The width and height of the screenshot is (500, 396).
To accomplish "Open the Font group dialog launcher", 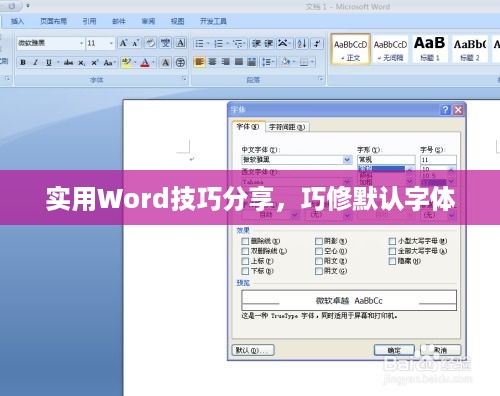I will [184, 78].
